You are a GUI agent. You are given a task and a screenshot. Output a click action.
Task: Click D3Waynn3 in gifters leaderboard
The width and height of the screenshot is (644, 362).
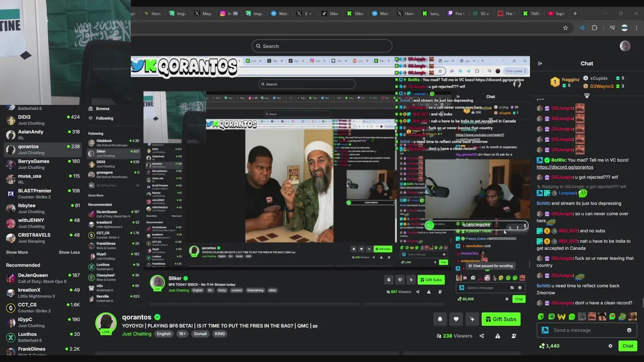coord(602,86)
